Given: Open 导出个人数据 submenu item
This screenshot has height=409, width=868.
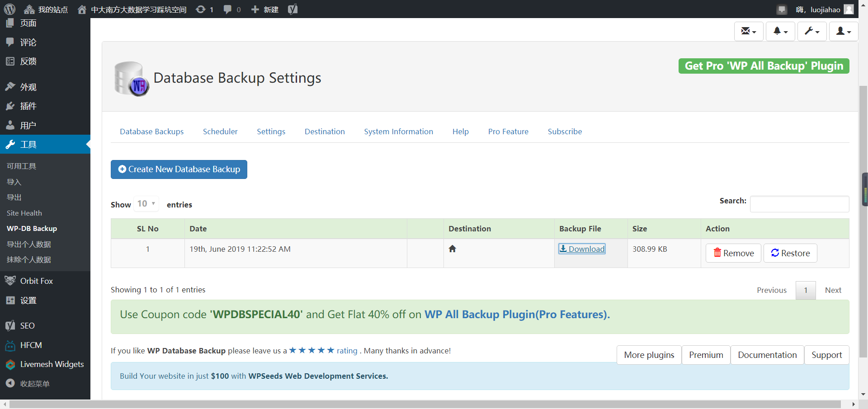Looking at the screenshot, I should tap(29, 244).
